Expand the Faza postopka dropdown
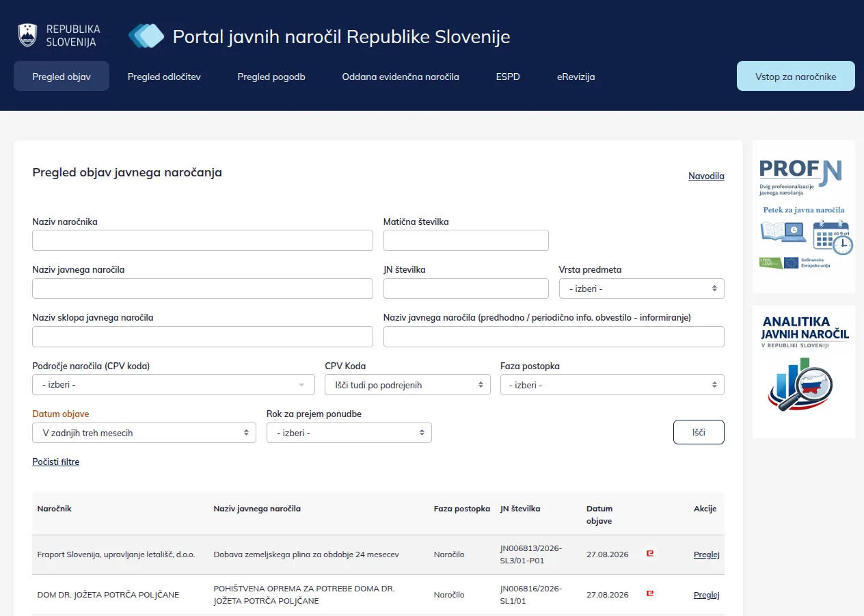Screen dimensions: 864x616 coord(612,385)
